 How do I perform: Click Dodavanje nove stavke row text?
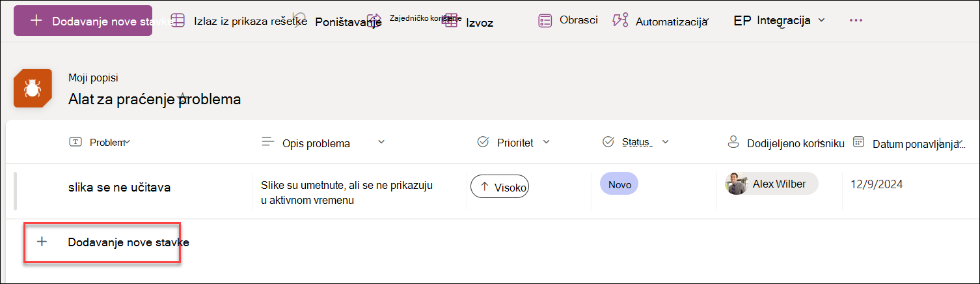tap(129, 242)
